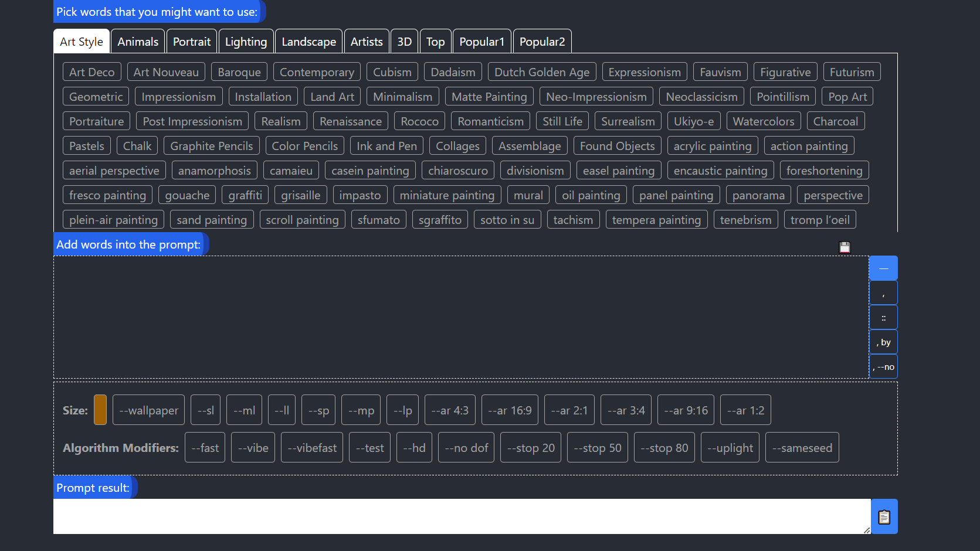Switch to the Animals tab
This screenshot has height=551, width=980.
pyautogui.click(x=138, y=42)
